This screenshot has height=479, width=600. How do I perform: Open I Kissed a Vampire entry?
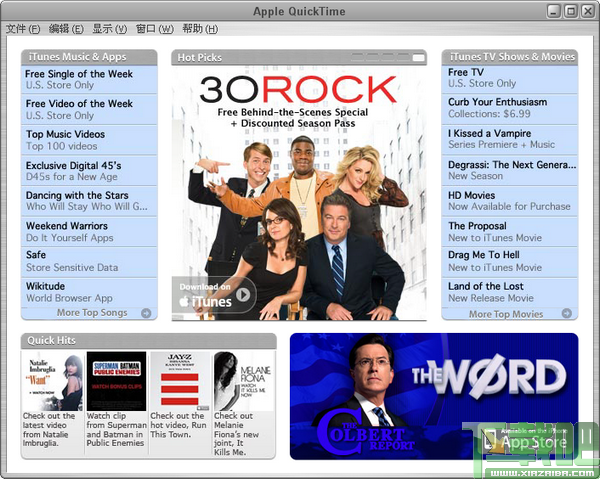tap(510, 139)
